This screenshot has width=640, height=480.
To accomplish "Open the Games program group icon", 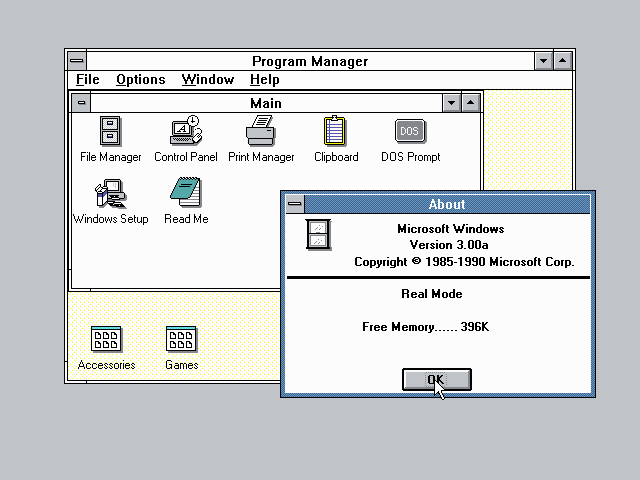I will 181,340.
